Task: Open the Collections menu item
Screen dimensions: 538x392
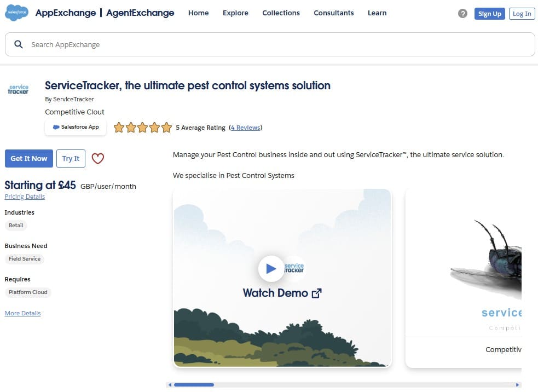Action: pos(281,13)
